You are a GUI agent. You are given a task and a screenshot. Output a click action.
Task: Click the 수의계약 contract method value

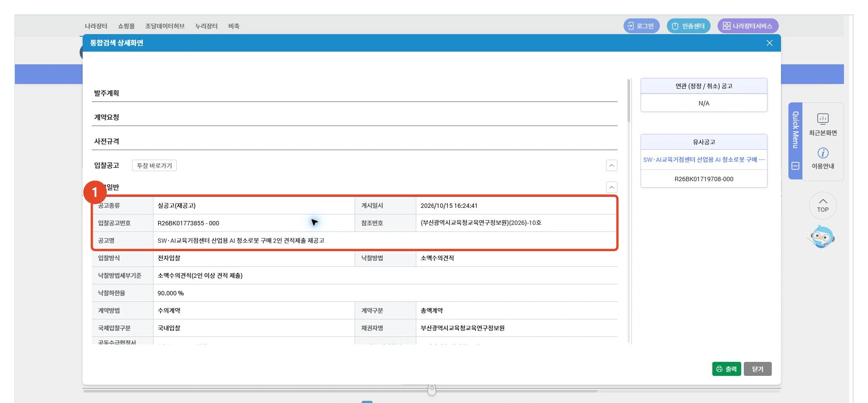pos(169,311)
